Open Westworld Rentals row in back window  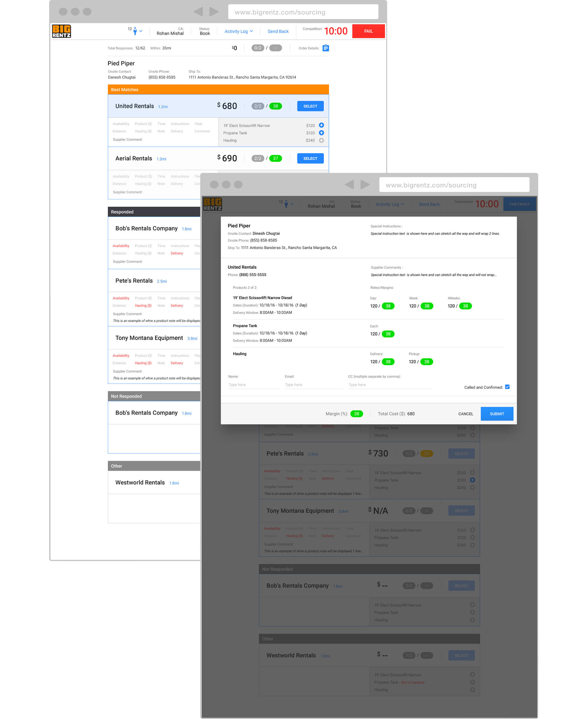pos(154,482)
